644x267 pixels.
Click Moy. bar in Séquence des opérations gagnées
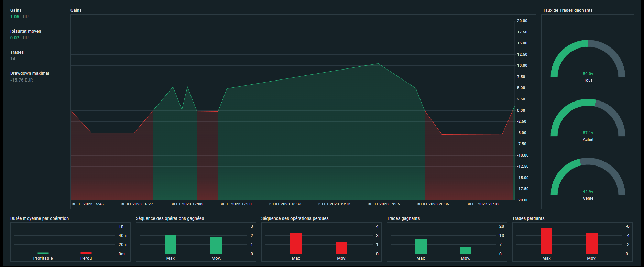pyautogui.click(x=216, y=246)
